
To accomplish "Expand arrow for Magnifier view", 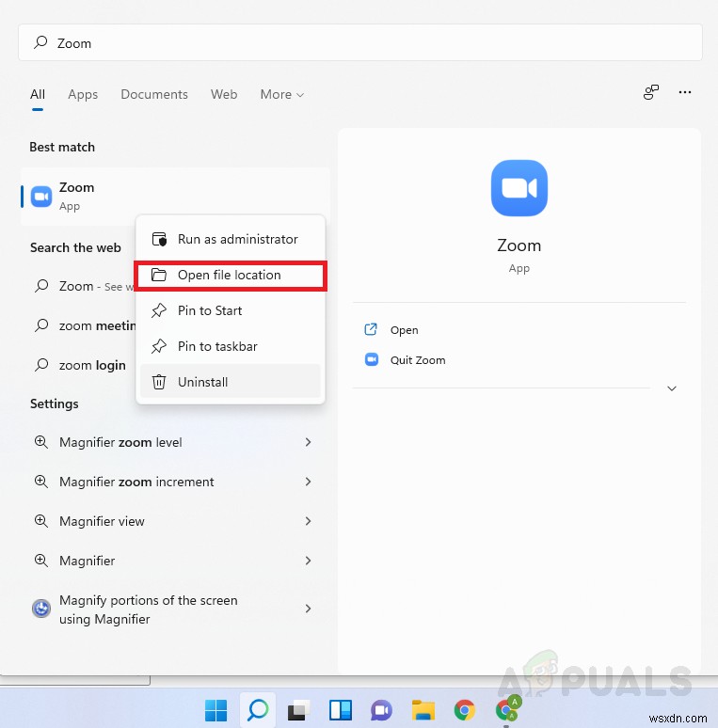I will (308, 521).
